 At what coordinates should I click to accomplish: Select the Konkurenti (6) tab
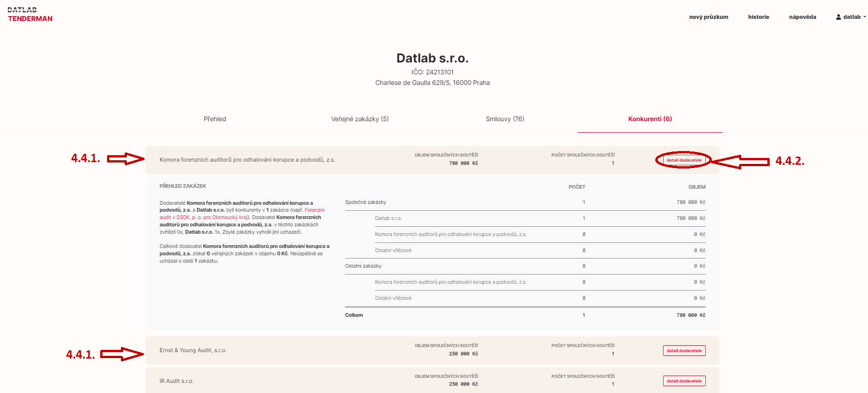click(x=650, y=119)
